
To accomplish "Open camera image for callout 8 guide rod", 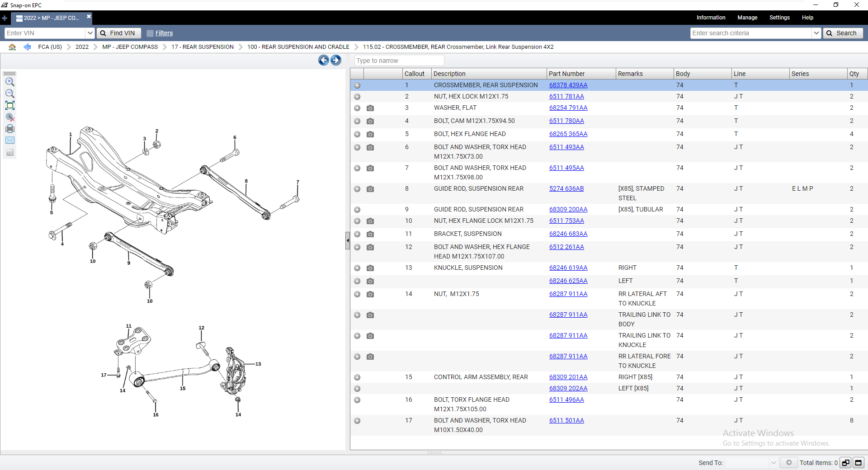I will [x=370, y=189].
